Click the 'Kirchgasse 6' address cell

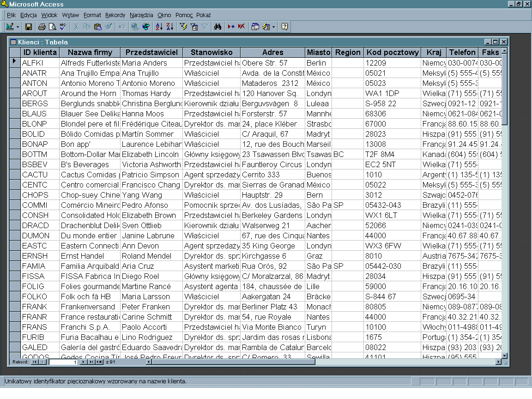coord(273,256)
